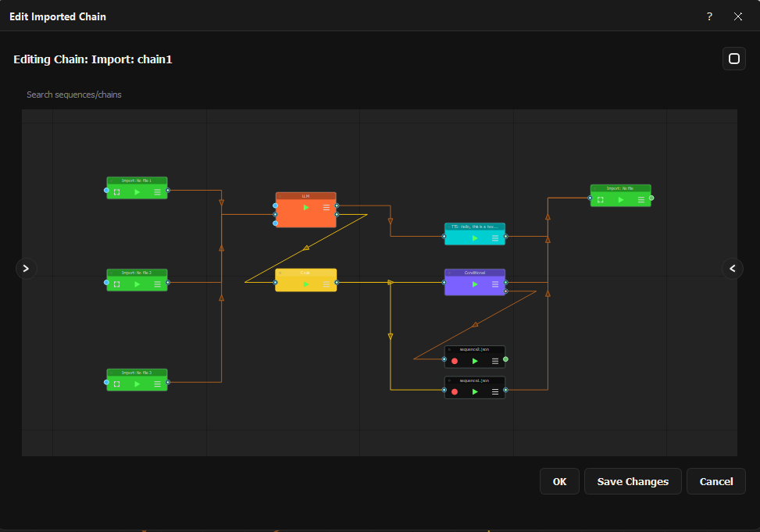Image resolution: width=760 pixels, height=532 pixels.
Task: Play the sequence1.json node
Action: point(475,392)
